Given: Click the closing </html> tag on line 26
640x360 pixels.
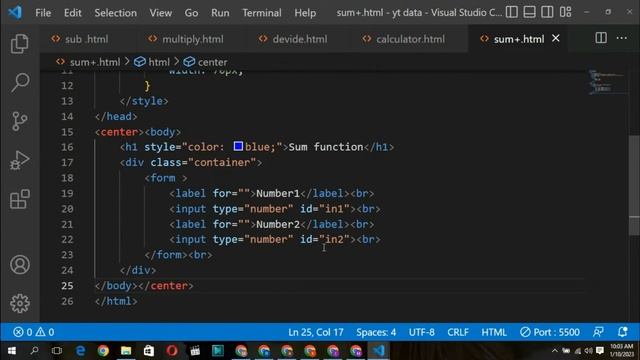Looking at the screenshot, I should tap(116, 301).
